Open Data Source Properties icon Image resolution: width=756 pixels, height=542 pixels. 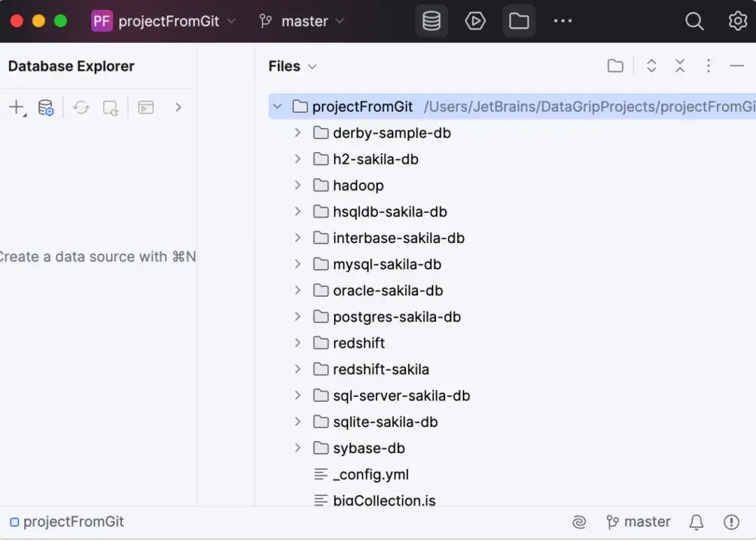coord(45,108)
